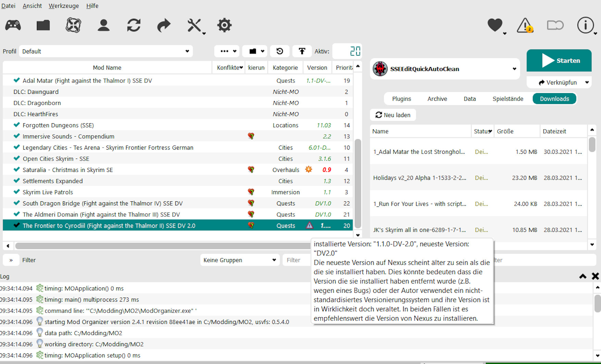Click the gamepad instance manager icon
601x364 pixels.
click(x=13, y=25)
